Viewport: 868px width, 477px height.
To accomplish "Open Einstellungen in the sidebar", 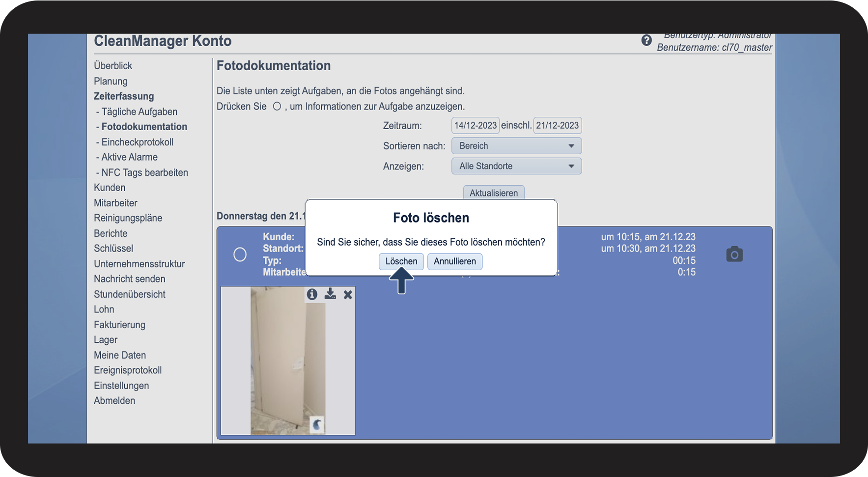I will coord(121,386).
